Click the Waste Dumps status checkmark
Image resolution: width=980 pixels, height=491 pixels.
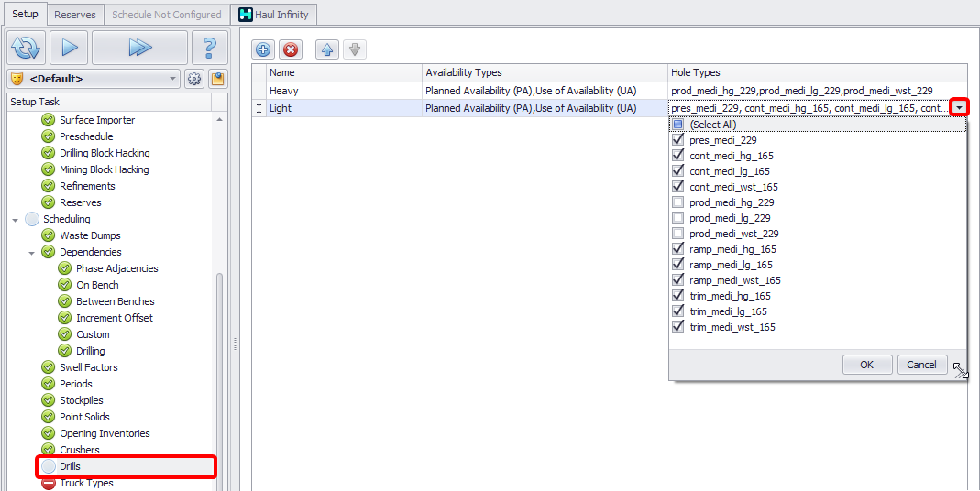pos(48,235)
